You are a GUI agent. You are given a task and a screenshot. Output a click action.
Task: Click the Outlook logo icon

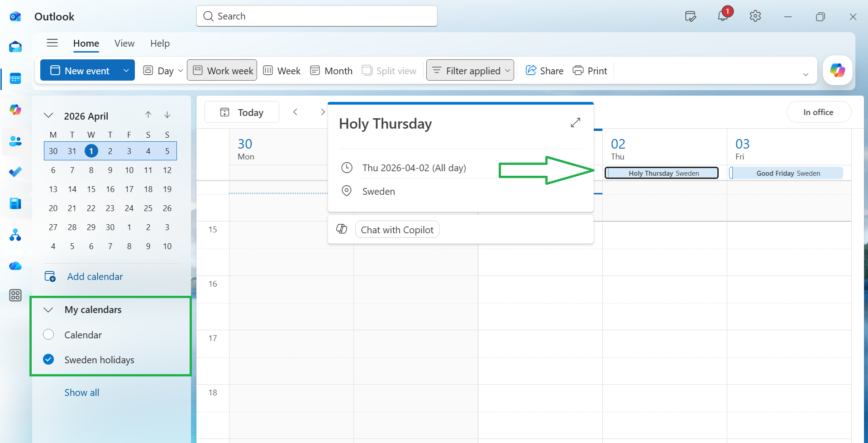pos(15,17)
